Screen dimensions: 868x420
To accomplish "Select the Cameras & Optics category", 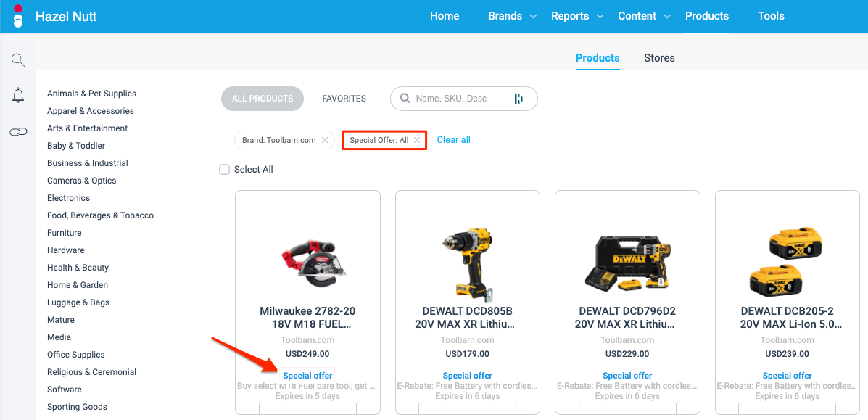I will [x=81, y=181].
